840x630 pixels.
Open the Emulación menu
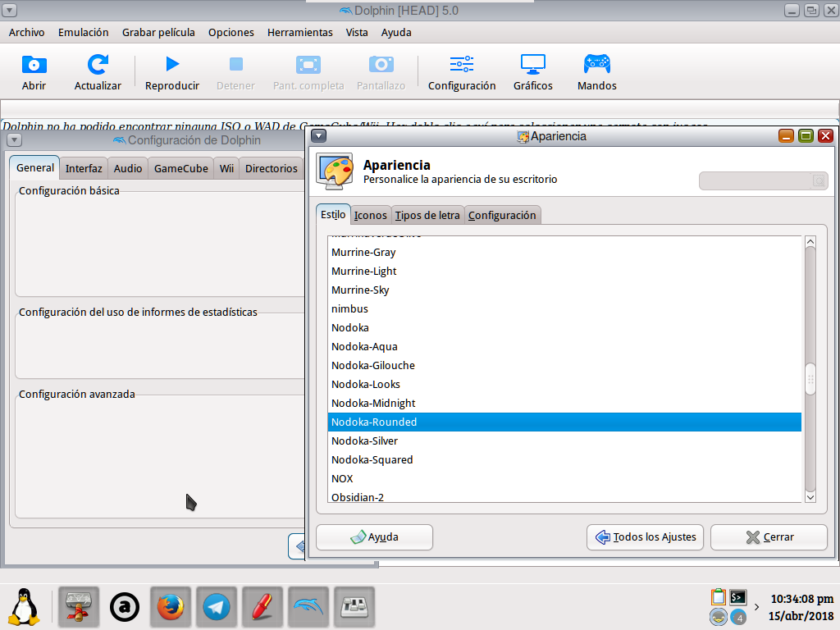83,33
